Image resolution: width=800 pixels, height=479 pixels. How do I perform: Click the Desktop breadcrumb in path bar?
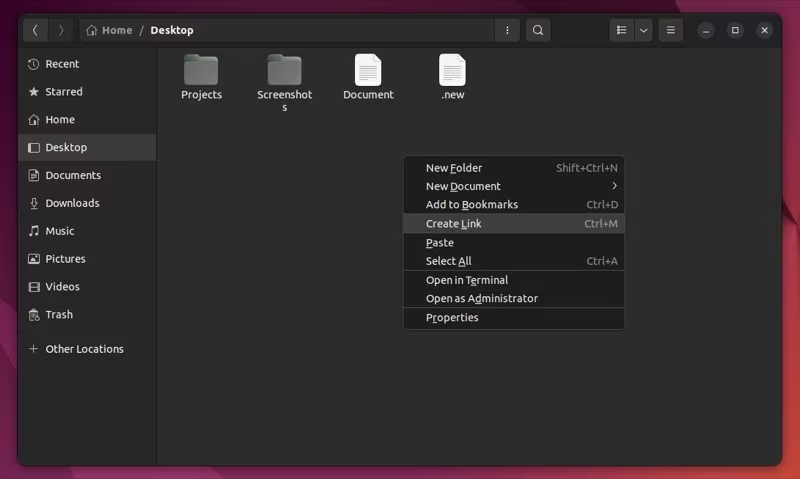(x=172, y=30)
